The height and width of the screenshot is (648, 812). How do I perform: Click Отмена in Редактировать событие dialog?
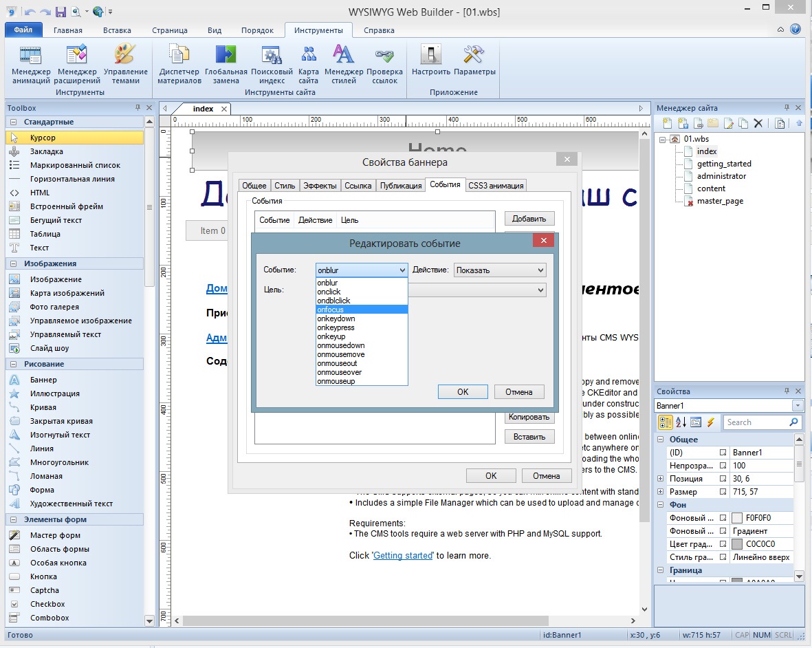tap(519, 391)
